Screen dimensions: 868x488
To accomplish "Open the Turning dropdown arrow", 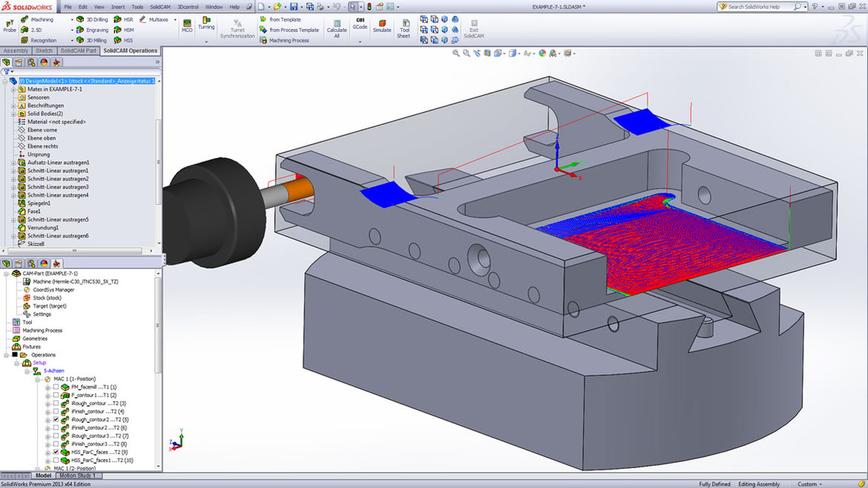I will 206,41.
